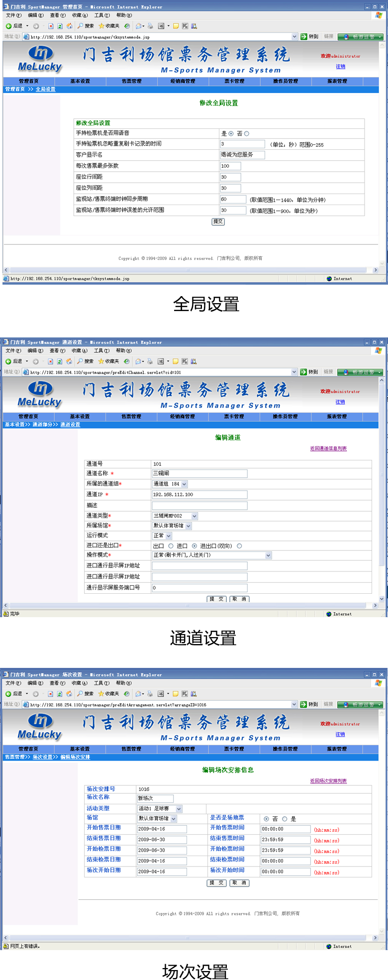Select 否 radio for 手持检票机是否启用语音
Screen dimensions: 388x980
247,133
